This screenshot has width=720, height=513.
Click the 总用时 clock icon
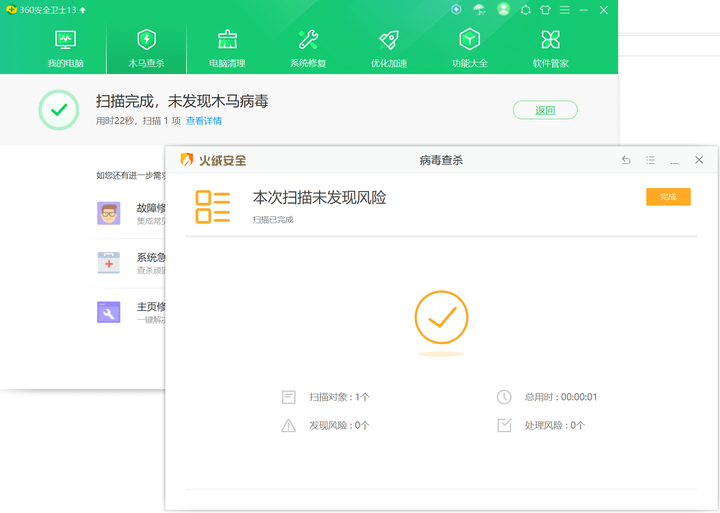[504, 397]
